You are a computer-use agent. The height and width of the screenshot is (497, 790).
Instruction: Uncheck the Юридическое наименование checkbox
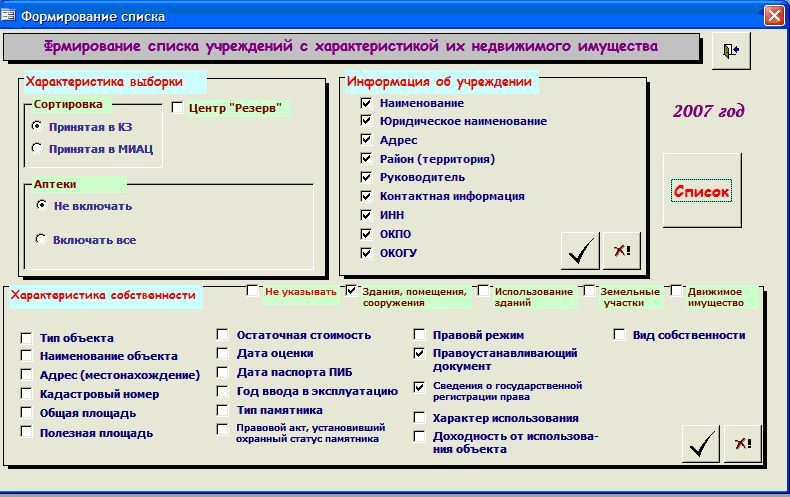(x=367, y=122)
